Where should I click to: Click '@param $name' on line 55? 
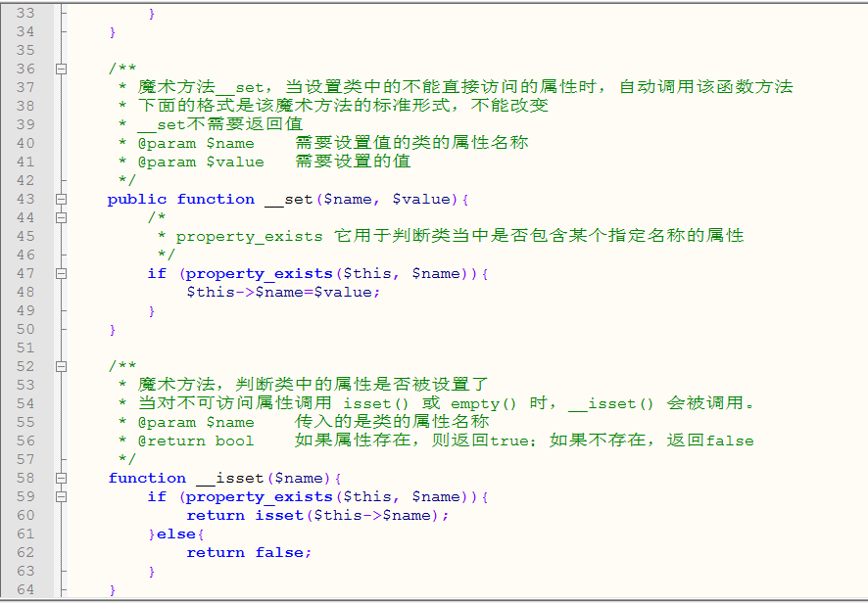coord(196,423)
